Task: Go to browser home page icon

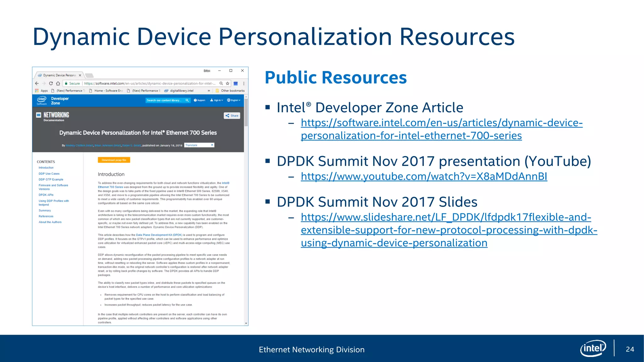Action: coord(58,84)
